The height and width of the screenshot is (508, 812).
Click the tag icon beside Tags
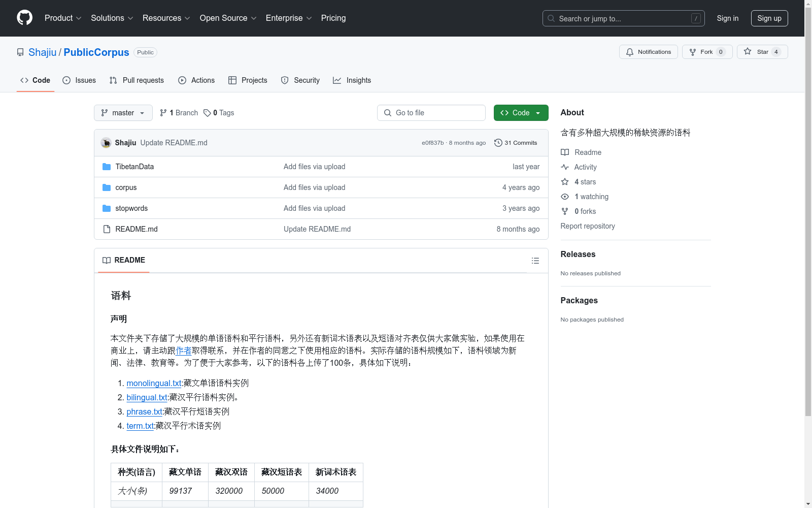point(207,113)
